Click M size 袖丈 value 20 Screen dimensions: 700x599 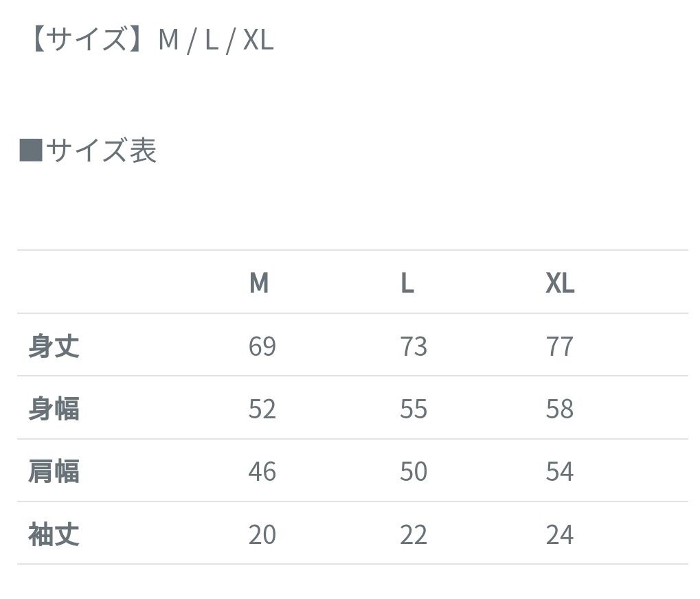[262, 534]
